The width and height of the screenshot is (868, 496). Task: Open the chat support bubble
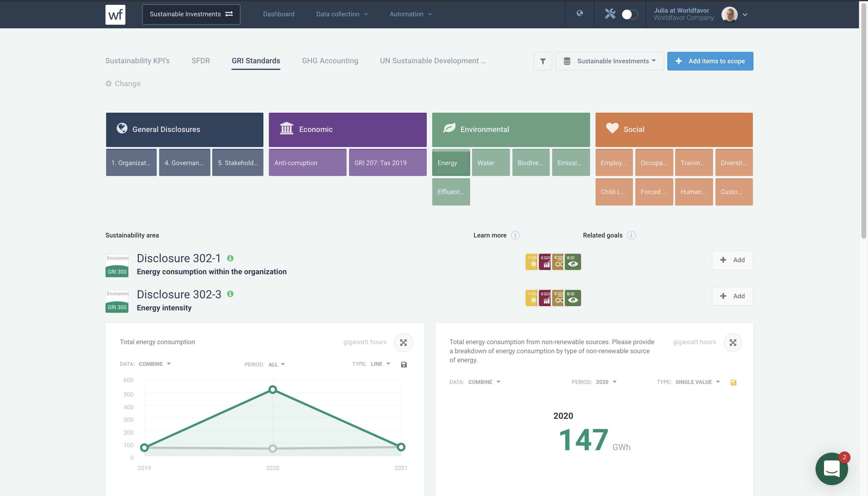tap(831, 469)
